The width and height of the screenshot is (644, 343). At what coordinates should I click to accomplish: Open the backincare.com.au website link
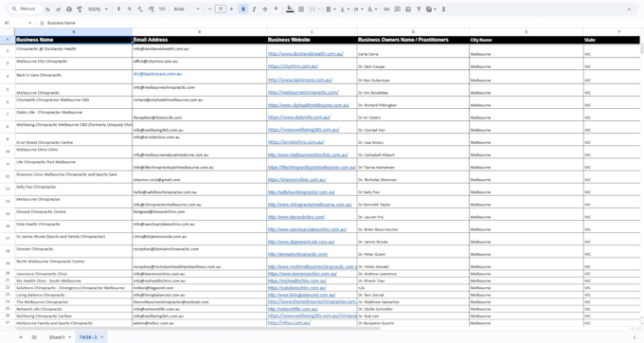coord(300,81)
